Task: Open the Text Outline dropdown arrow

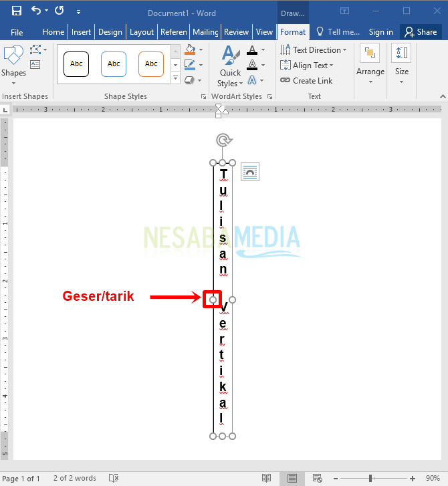Action: click(x=263, y=65)
